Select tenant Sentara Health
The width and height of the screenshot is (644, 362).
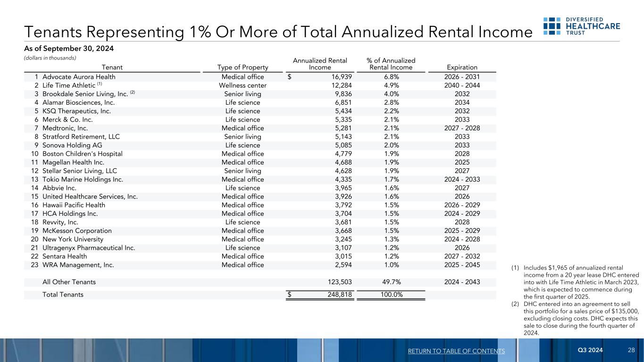click(65, 256)
